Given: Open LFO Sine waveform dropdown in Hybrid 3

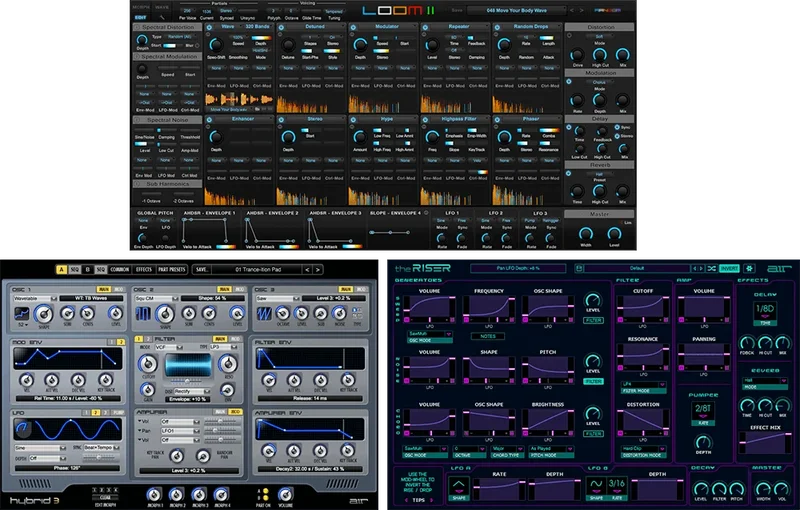Looking at the screenshot, I should tap(40, 448).
